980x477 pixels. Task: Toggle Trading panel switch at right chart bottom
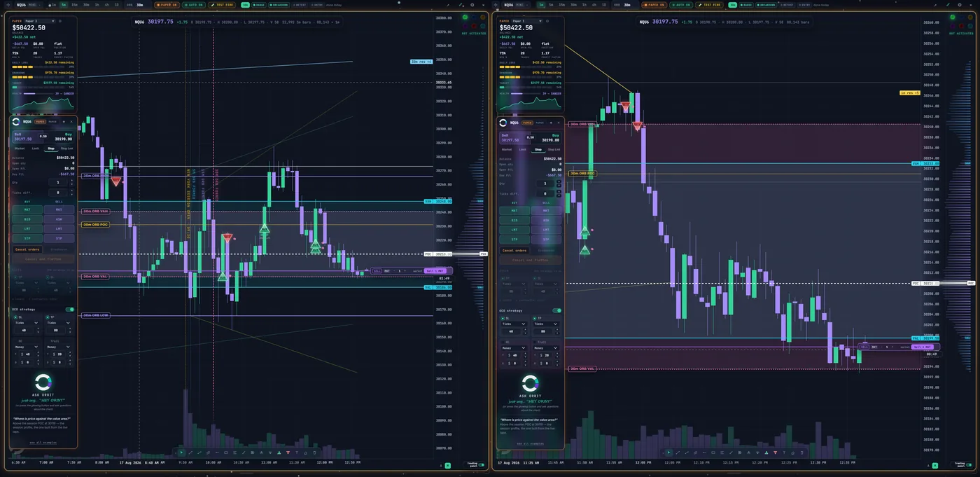coord(969,464)
